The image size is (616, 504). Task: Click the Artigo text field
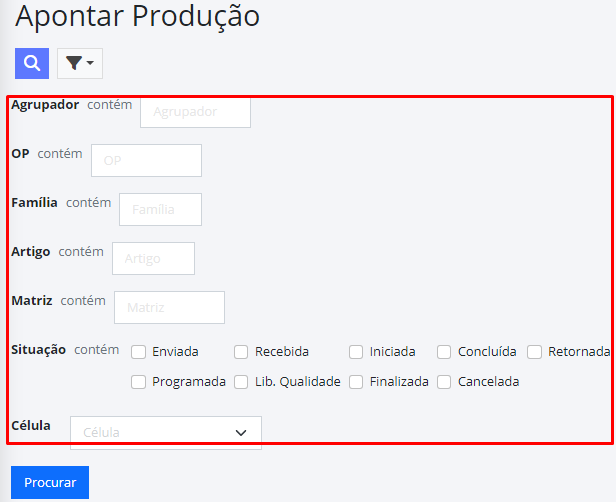pos(153,258)
